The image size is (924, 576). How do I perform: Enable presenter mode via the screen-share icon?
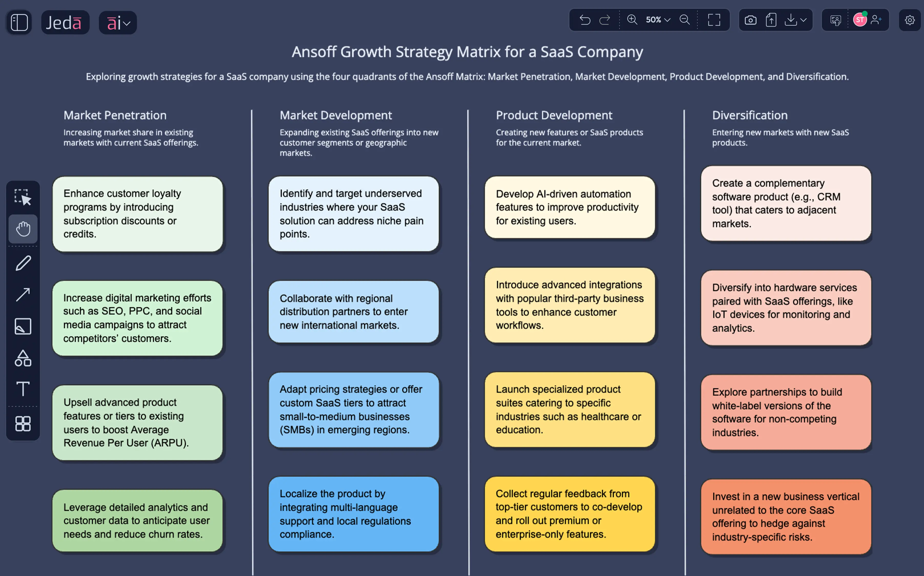tap(835, 20)
